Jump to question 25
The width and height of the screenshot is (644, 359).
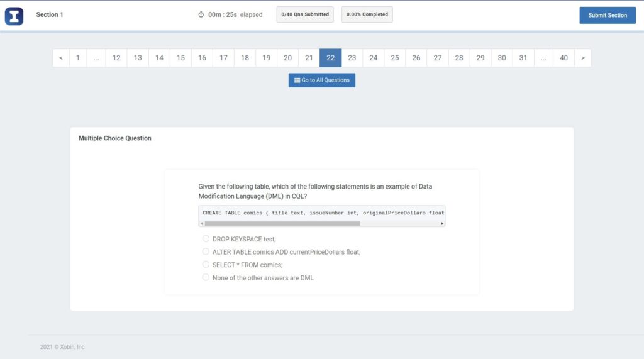click(x=395, y=58)
